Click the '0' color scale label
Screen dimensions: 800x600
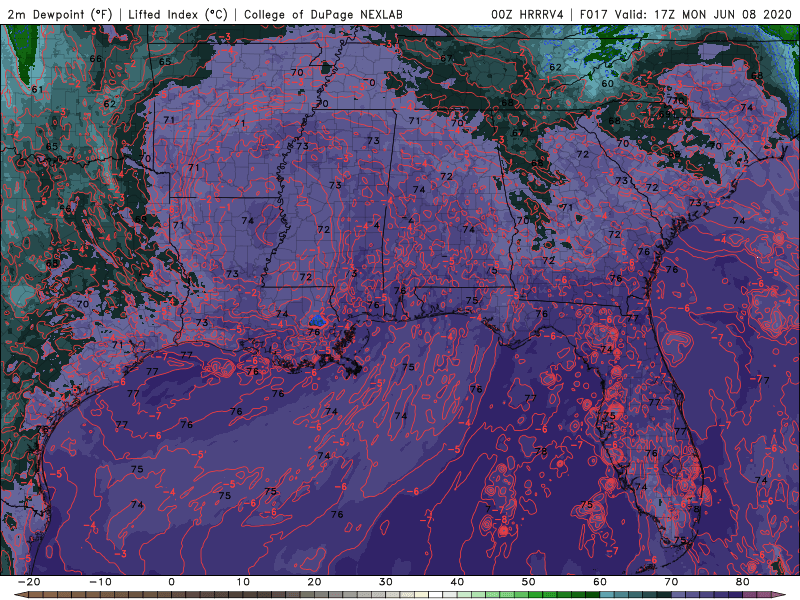(x=171, y=582)
